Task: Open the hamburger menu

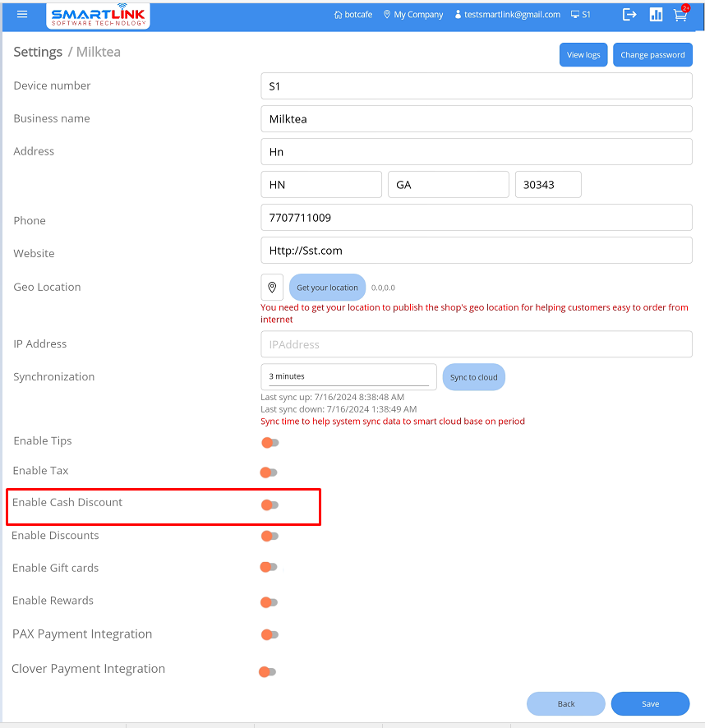Action: (22, 14)
